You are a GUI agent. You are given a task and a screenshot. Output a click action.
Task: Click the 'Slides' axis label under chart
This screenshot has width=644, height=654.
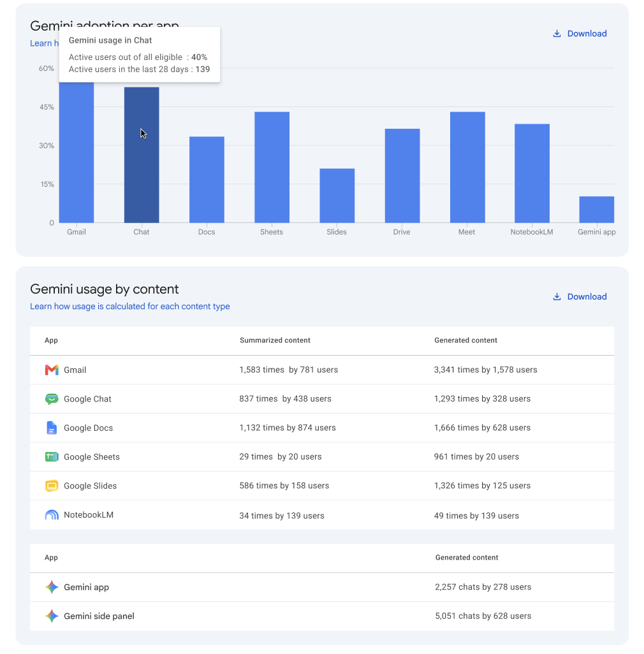click(337, 232)
